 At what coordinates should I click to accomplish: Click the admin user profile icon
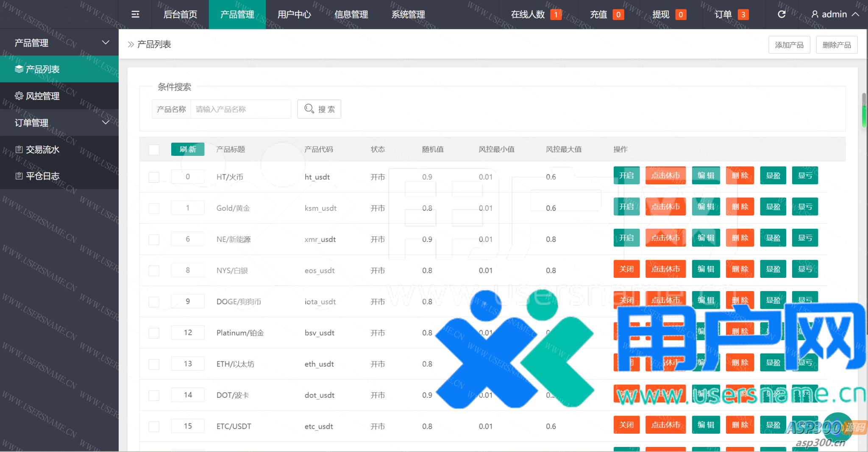tap(815, 14)
